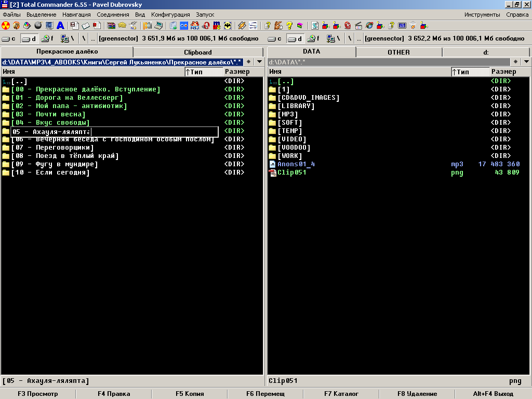Open the Выделение menu
This screenshot has height=399, width=532.
[x=42, y=15]
